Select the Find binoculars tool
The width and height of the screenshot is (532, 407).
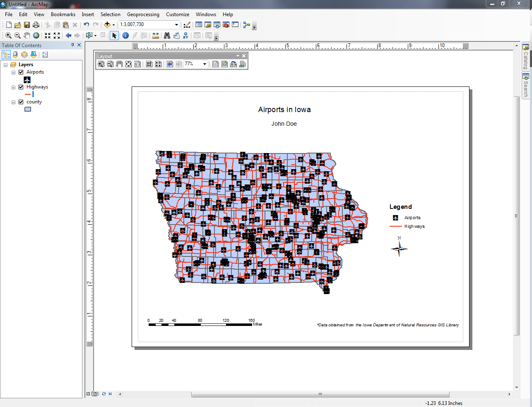(x=165, y=35)
